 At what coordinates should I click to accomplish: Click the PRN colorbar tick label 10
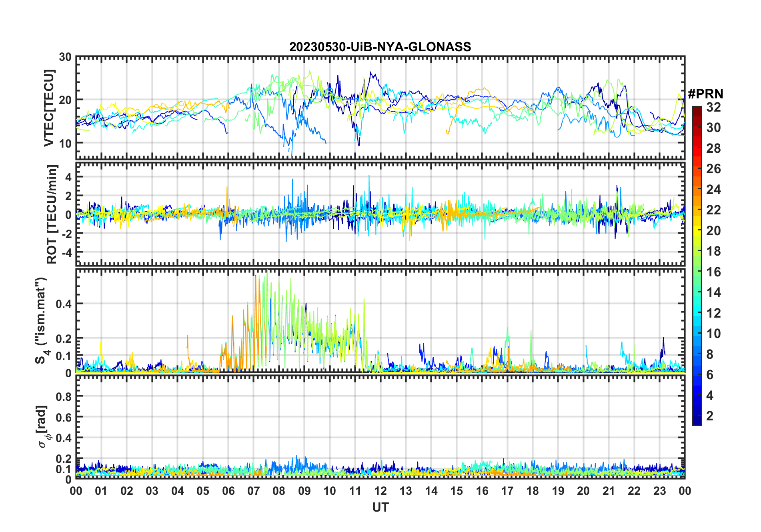[713, 334]
